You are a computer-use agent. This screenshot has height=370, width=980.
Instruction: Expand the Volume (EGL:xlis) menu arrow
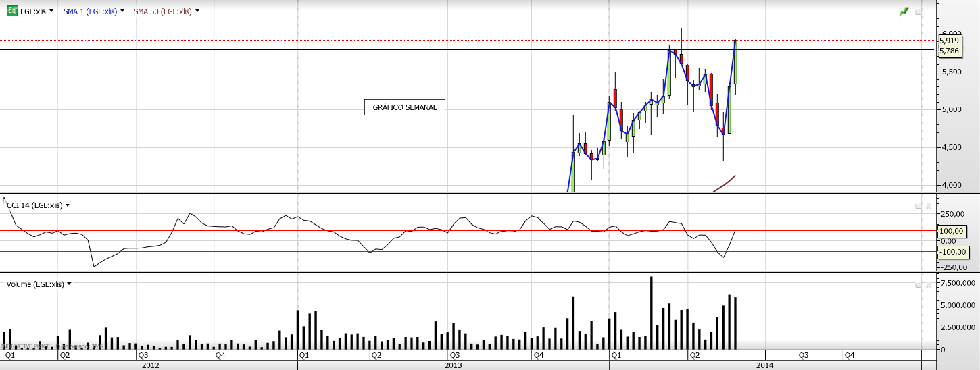coord(69,284)
